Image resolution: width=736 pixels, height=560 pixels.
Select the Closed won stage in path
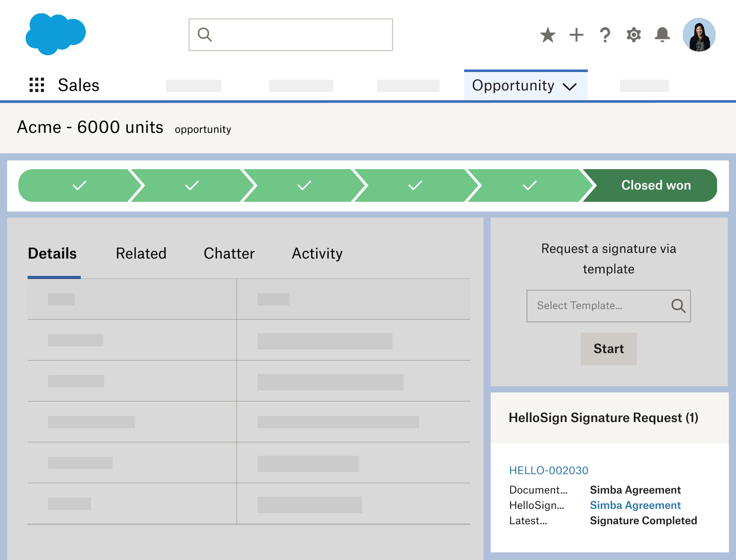(x=655, y=185)
